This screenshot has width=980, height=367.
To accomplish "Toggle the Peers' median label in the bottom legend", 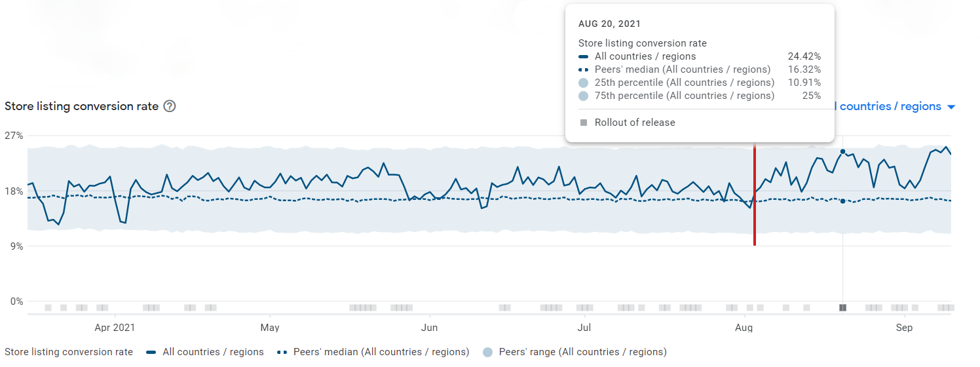I will tap(381, 353).
